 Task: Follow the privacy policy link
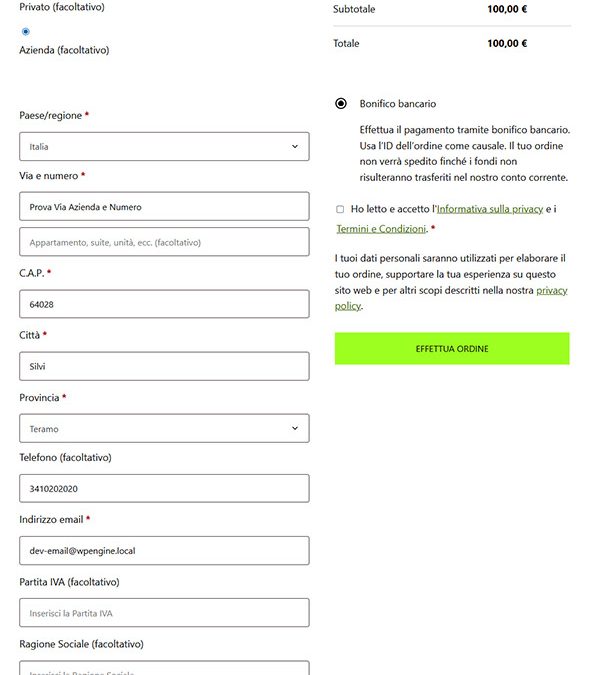[551, 290]
